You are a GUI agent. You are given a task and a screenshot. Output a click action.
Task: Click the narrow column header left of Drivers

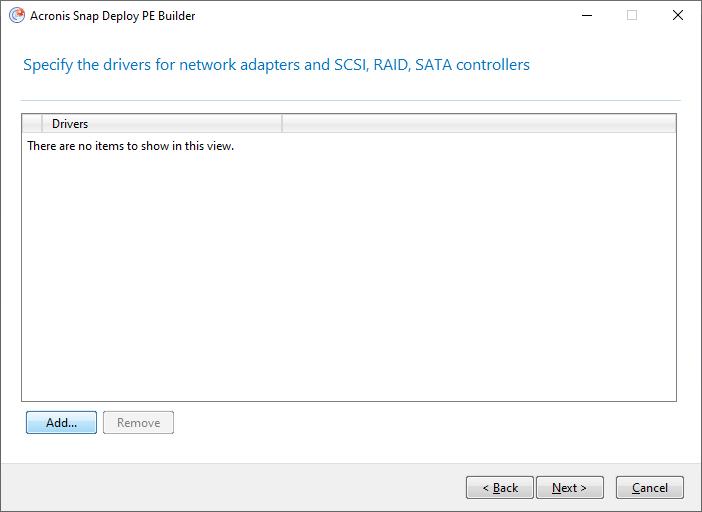(32, 124)
